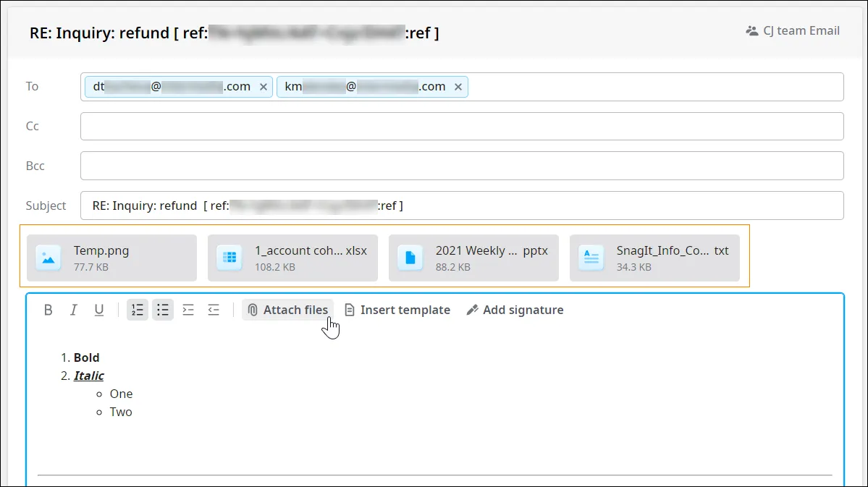Click the template document icon

click(x=350, y=310)
